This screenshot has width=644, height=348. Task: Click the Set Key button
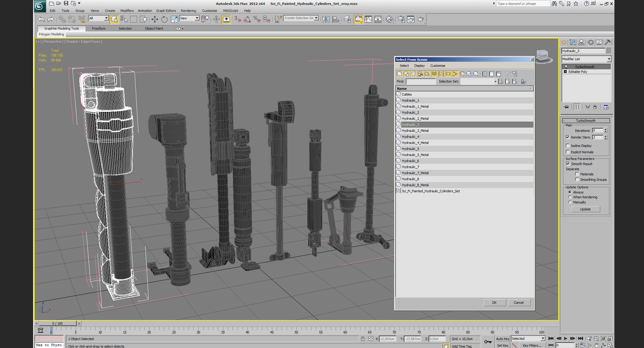[503, 345]
